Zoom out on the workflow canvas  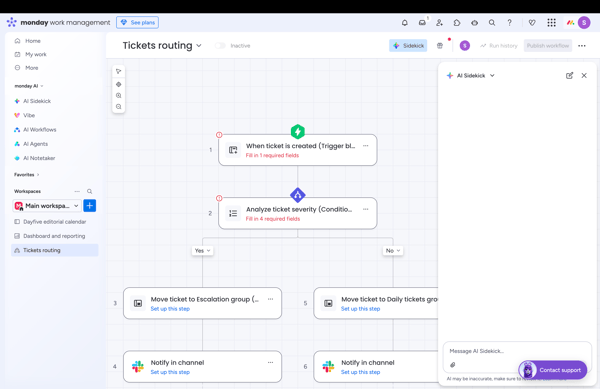(x=119, y=107)
